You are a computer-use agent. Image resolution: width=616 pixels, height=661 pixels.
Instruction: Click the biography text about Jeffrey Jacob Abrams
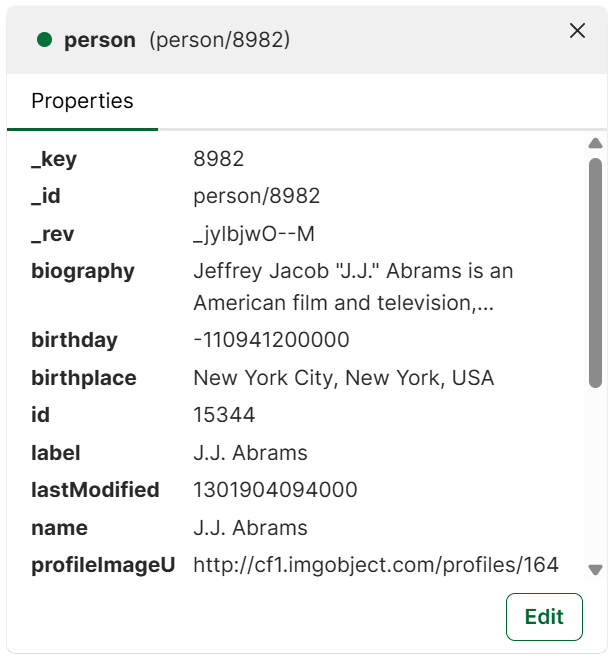[353, 287]
